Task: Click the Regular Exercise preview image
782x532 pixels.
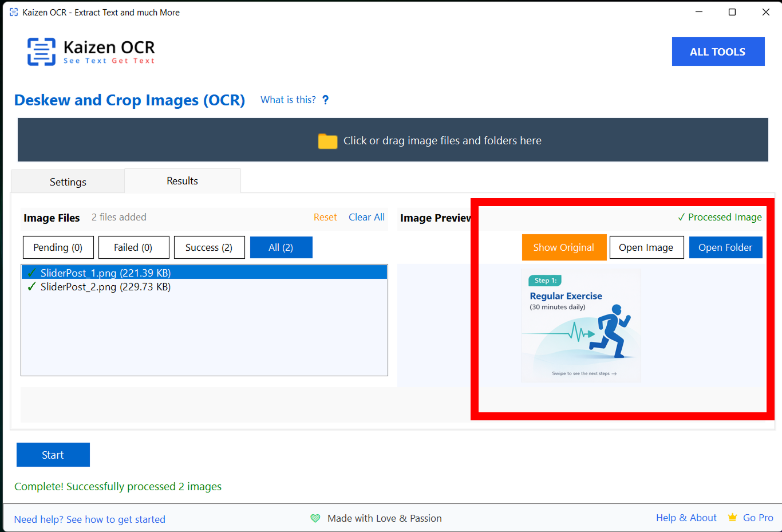Action: coord(581,325)
